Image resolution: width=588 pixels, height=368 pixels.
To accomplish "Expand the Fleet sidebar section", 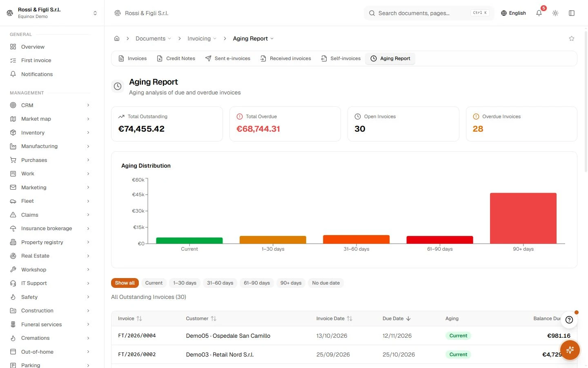I will tap(50, 201).
